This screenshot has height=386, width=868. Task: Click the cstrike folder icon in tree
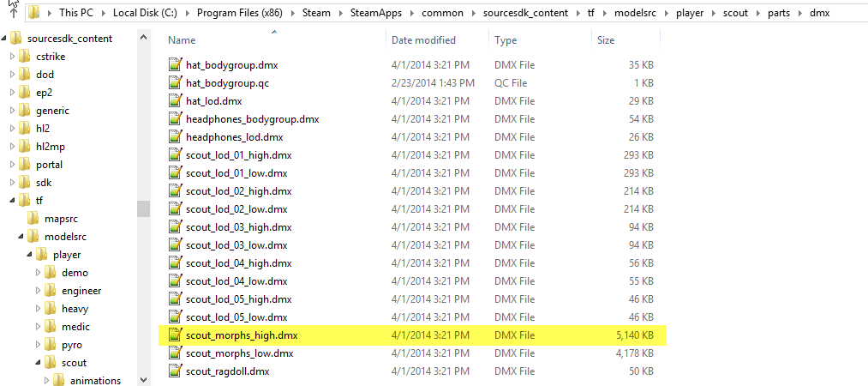[x=24, y=56]
